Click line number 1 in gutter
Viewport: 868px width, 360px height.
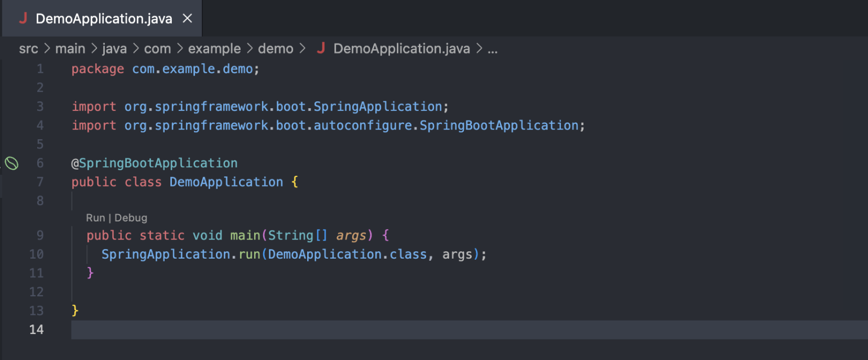pos(39,69)
